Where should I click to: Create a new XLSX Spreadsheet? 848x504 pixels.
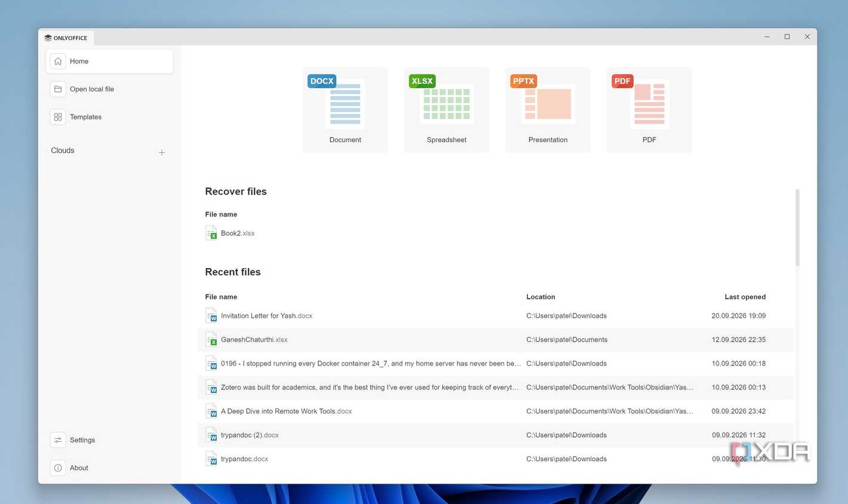(447, 110)
